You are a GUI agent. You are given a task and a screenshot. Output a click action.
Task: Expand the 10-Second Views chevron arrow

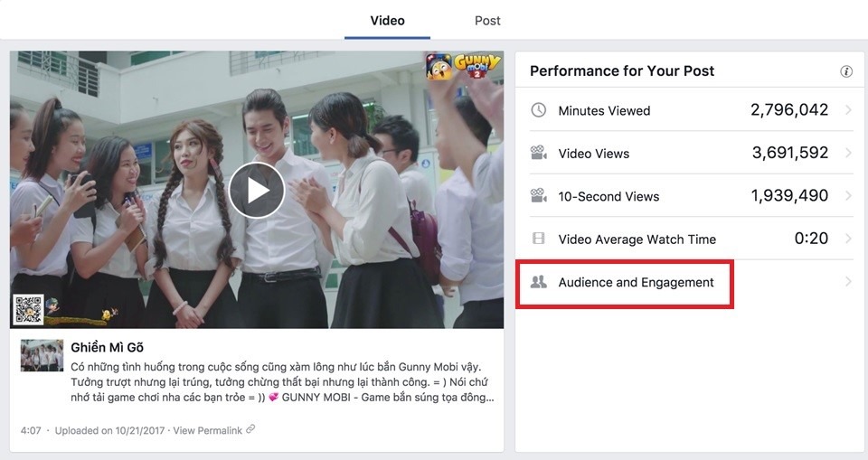(848, 196)
